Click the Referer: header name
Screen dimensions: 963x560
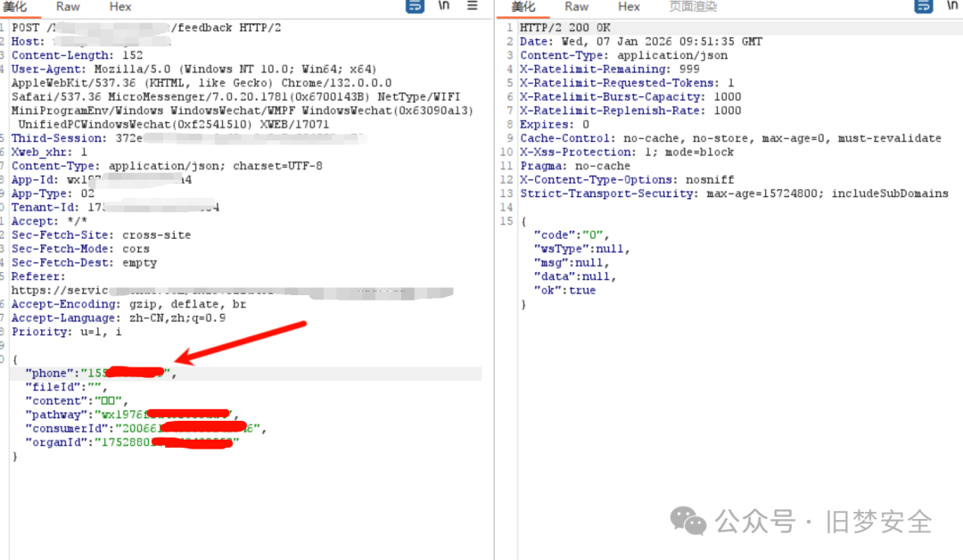click(x=38, y=276)
